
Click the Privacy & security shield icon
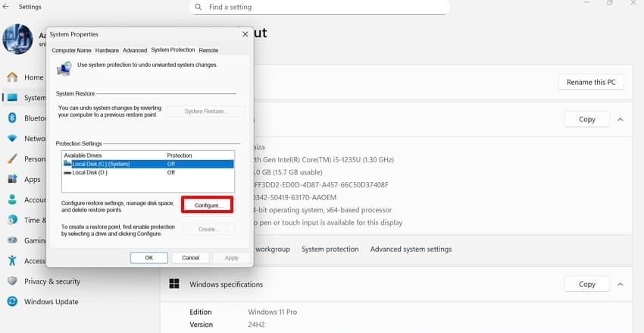point(12,281)
